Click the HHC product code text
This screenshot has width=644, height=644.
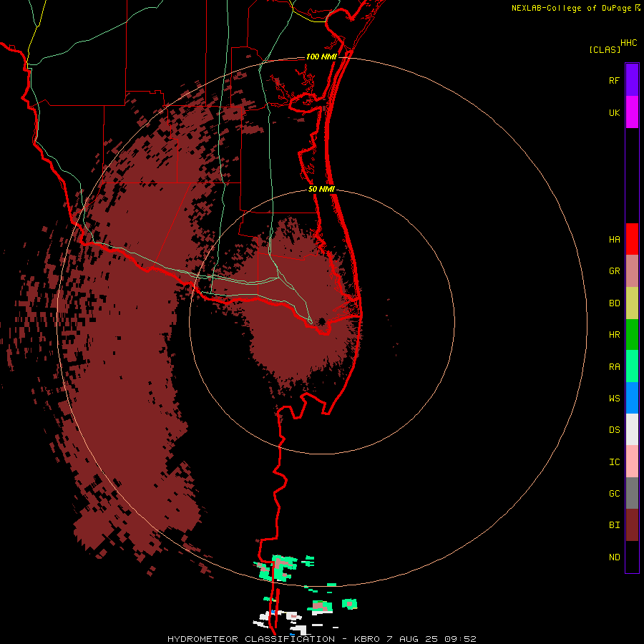[x=628, y=43]
